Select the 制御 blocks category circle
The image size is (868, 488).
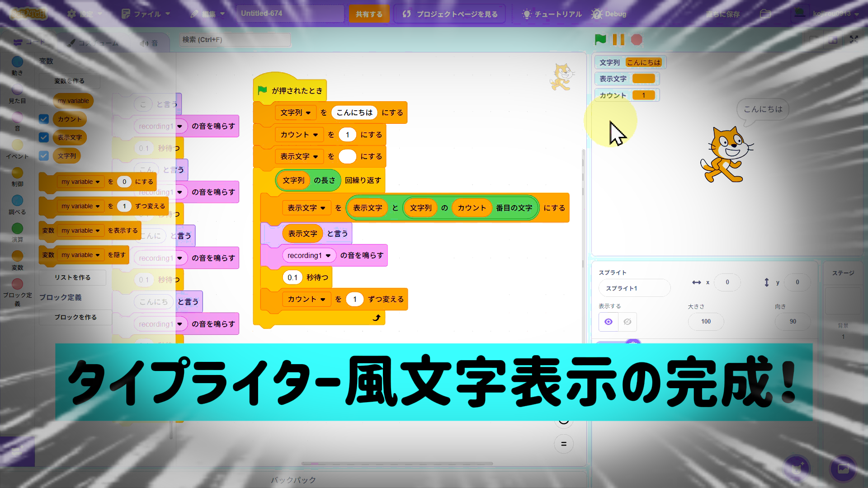click(x=17, y=173)
